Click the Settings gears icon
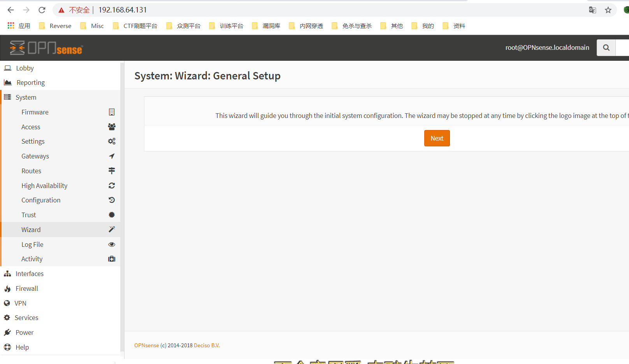The image size is (629, 364). [112, 141]
